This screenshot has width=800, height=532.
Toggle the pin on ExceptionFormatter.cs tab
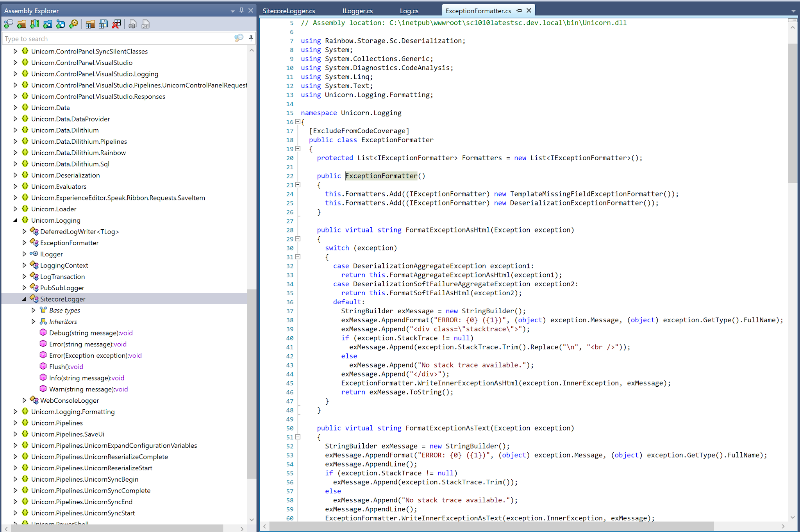tap(519, 11)
